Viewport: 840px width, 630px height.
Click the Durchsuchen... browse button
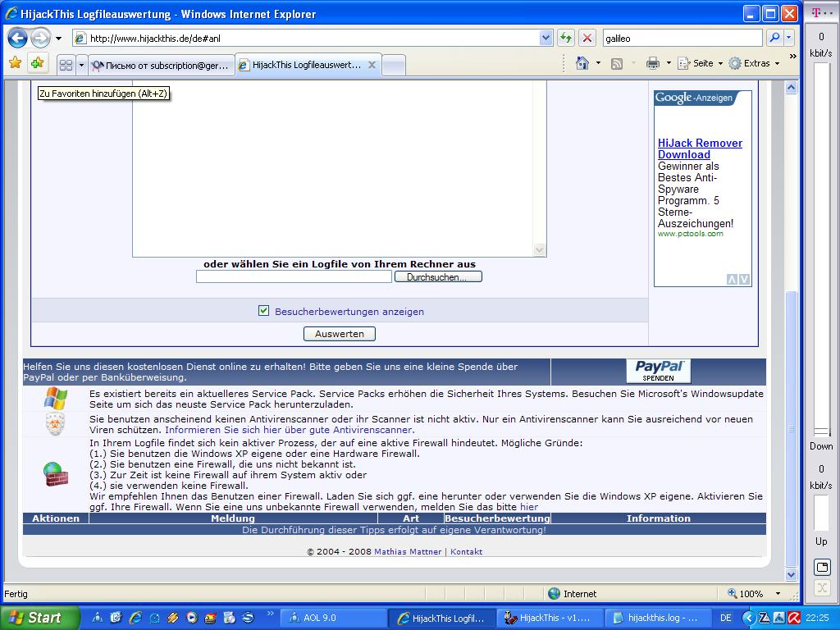(438, 277)
